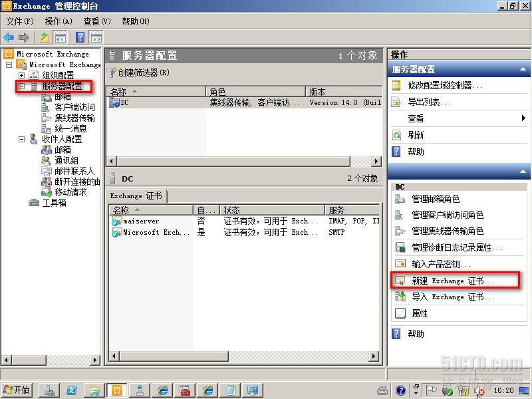Open 邮箱 under 服务器配置

(x=63, y=96)
